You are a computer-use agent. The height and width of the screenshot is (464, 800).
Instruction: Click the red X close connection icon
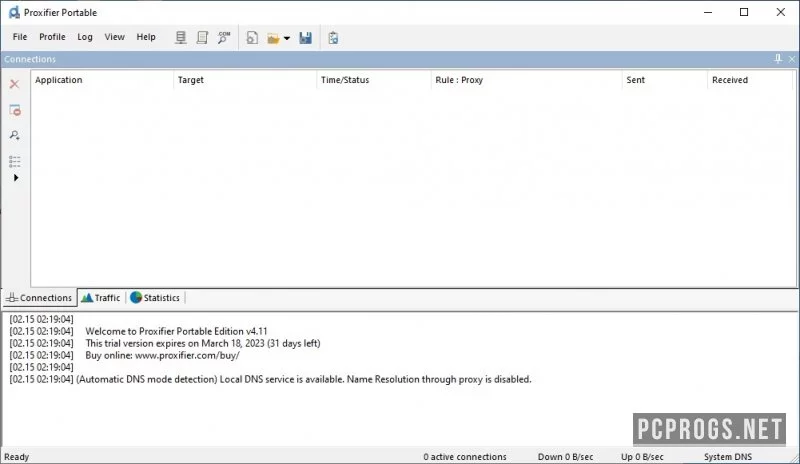click(x=14, y=84)
